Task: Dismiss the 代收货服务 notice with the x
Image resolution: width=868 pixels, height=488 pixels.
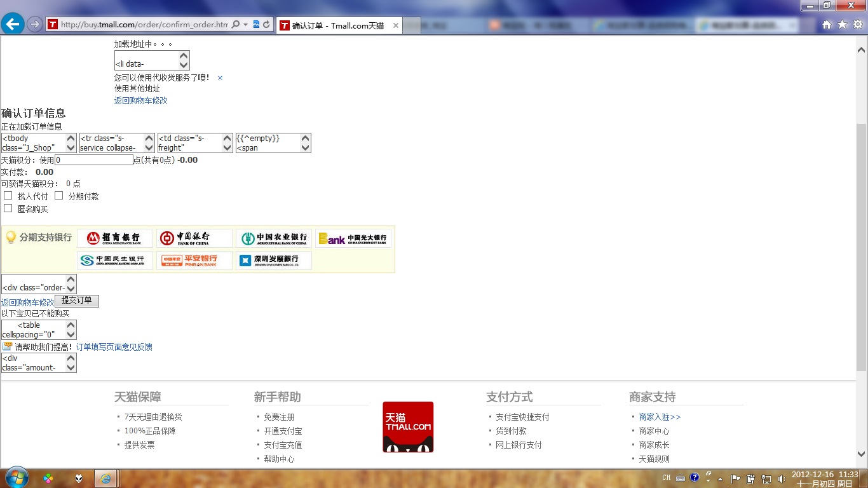Action: click(x=220, y=78)
